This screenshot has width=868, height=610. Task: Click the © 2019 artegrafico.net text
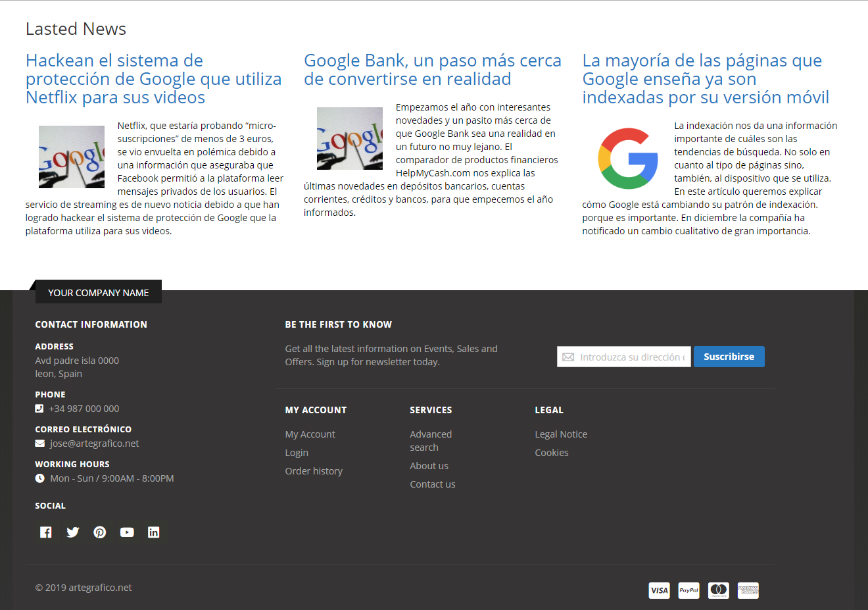(x=84, y=588)
